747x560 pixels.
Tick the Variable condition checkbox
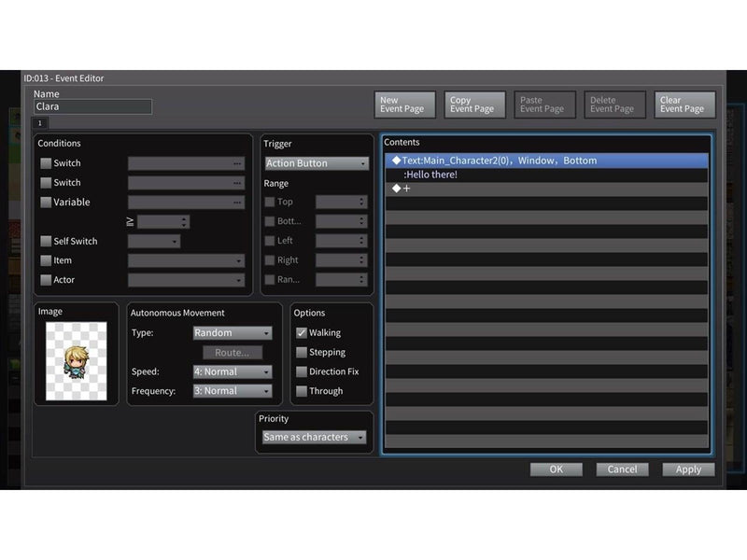pyautogui.click(x=46, y=203)
